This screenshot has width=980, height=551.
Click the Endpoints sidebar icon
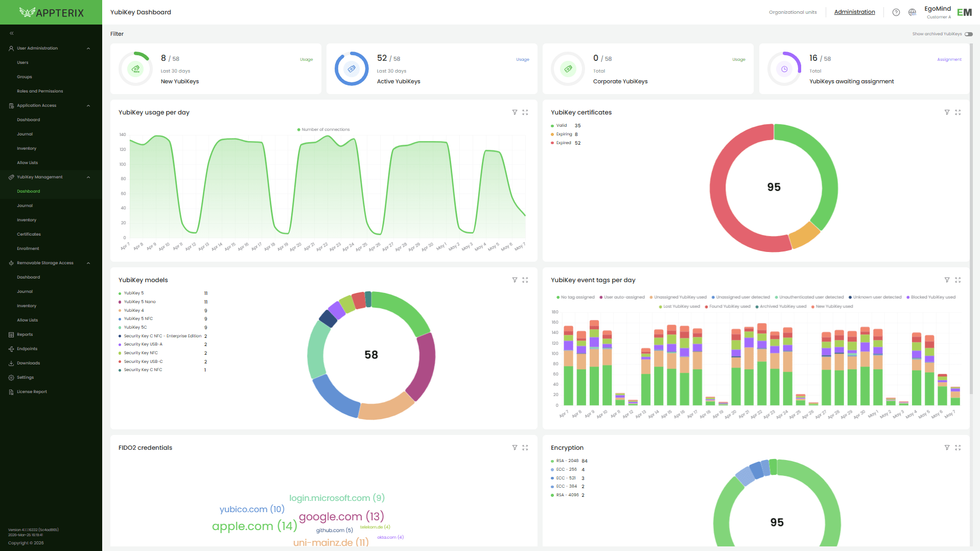click(11, 349)
